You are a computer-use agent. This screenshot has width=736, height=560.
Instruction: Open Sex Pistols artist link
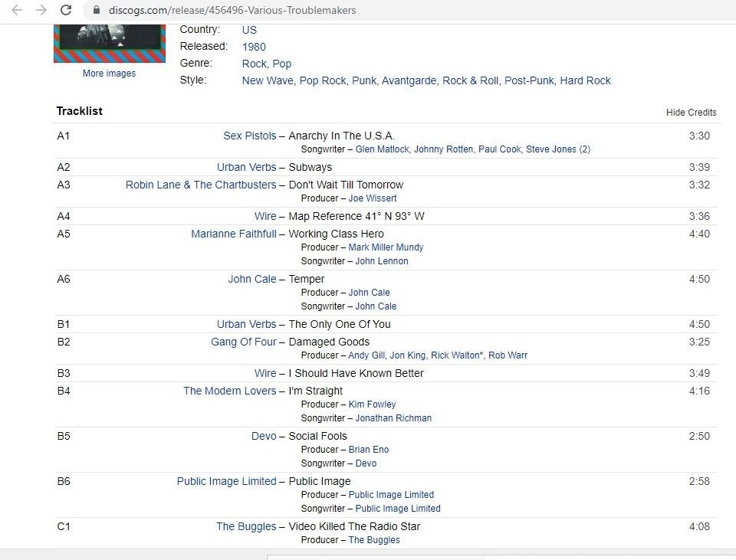250,136
